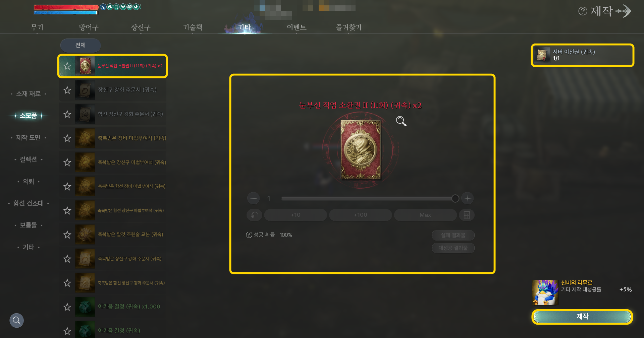
Task: Open the 이벤트 tab
Action: (297, 27)
